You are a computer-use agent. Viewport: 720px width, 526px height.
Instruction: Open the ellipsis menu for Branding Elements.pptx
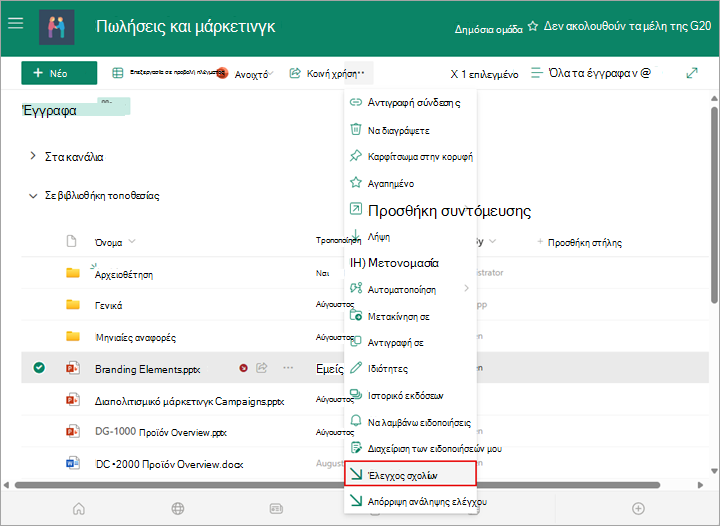point(288,368)
